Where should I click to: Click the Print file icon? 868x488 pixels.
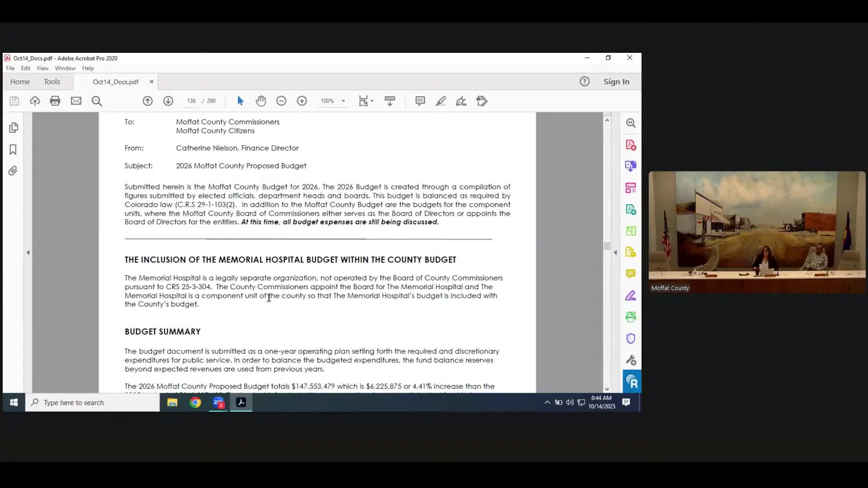pos(55,101)
